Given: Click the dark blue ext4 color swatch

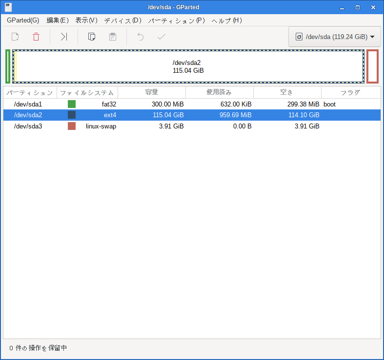Looking at the screenshot, I should tap(72, 115).
